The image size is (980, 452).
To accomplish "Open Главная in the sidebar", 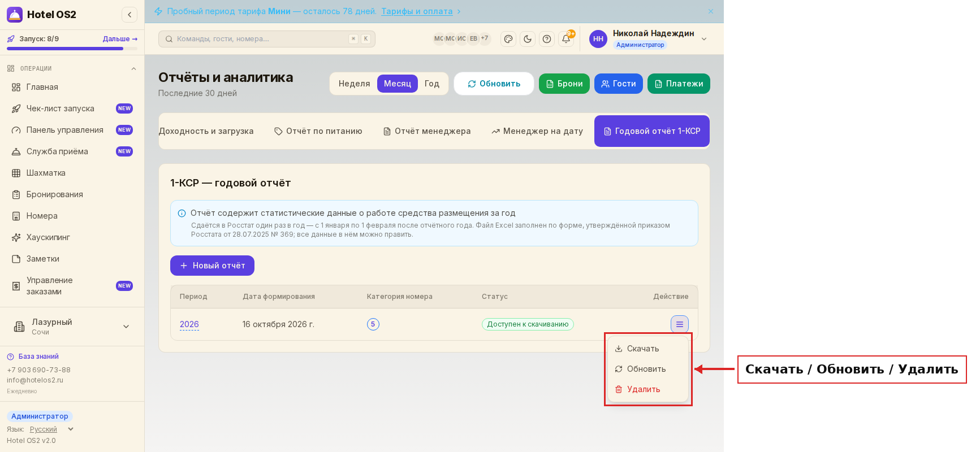I will (x=72, y=87).
